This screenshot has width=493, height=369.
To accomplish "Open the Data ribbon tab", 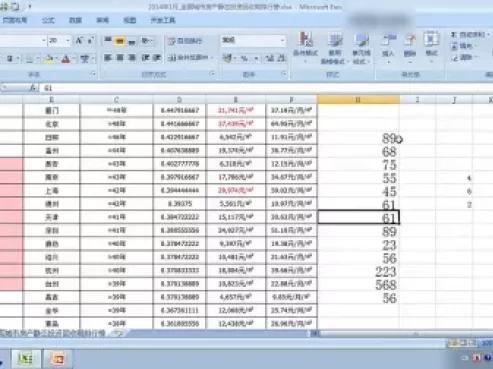I will pyautogui.click(x=75, y=20).
